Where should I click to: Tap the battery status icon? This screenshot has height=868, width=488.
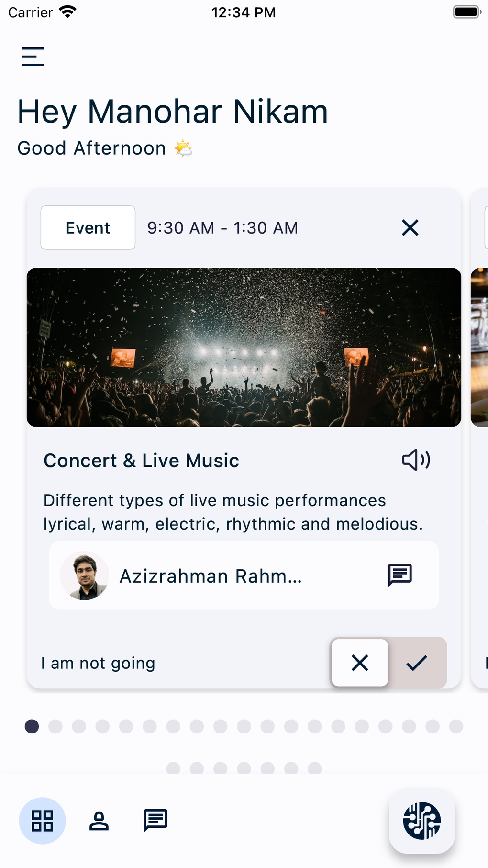click(466, 12)
